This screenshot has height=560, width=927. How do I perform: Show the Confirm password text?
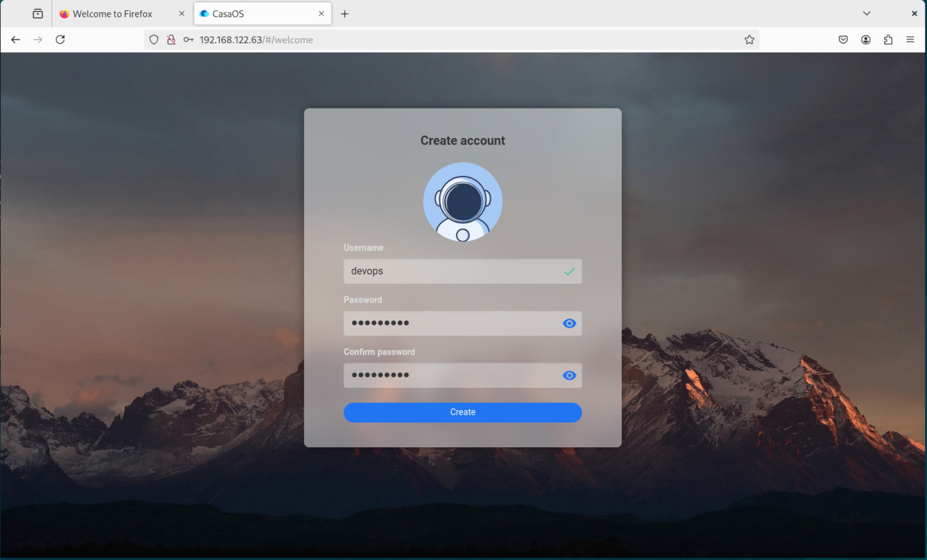pyautogui.click(x=569, y=375)
